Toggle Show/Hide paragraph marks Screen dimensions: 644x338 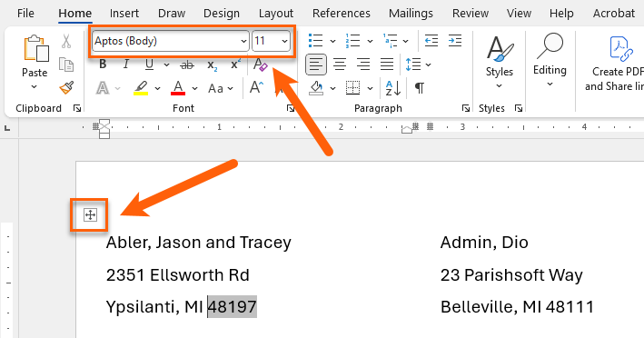pos(420,88)
